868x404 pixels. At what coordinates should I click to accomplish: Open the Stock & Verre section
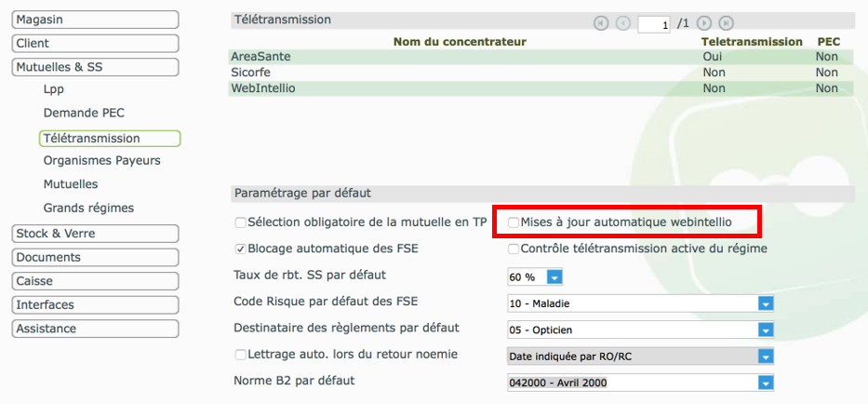(95, 234)
